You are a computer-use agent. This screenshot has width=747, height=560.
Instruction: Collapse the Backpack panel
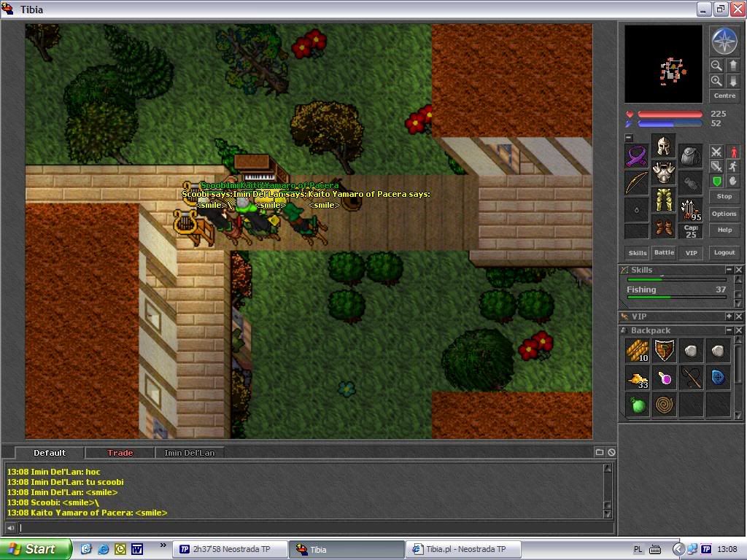(729, 330)
